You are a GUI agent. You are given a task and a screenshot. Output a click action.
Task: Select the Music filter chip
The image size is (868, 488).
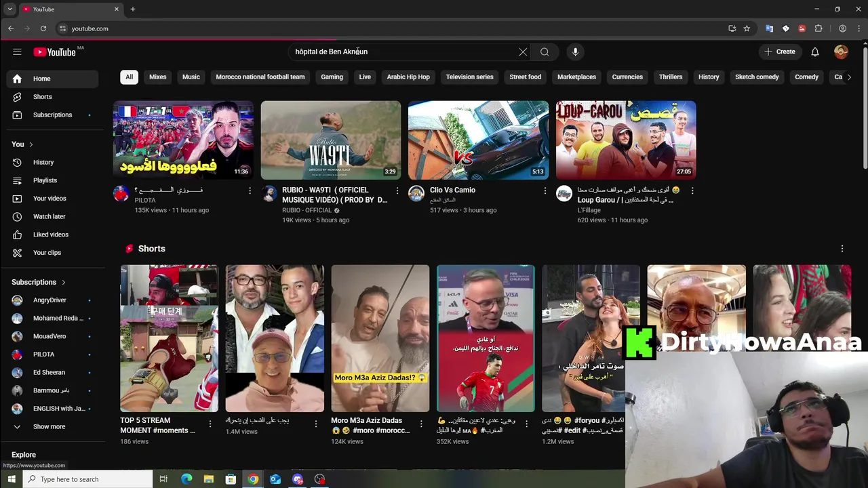click(x=191, y=77)
